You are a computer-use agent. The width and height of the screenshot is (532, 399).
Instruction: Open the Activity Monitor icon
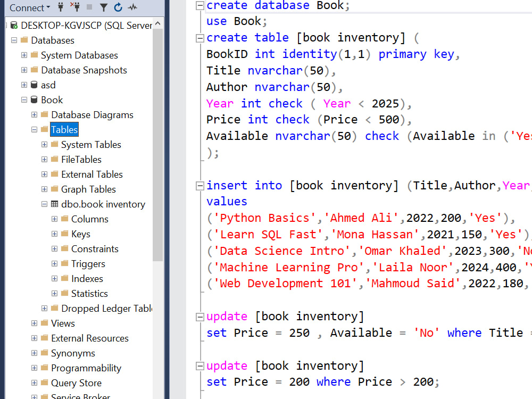(132, 7)
